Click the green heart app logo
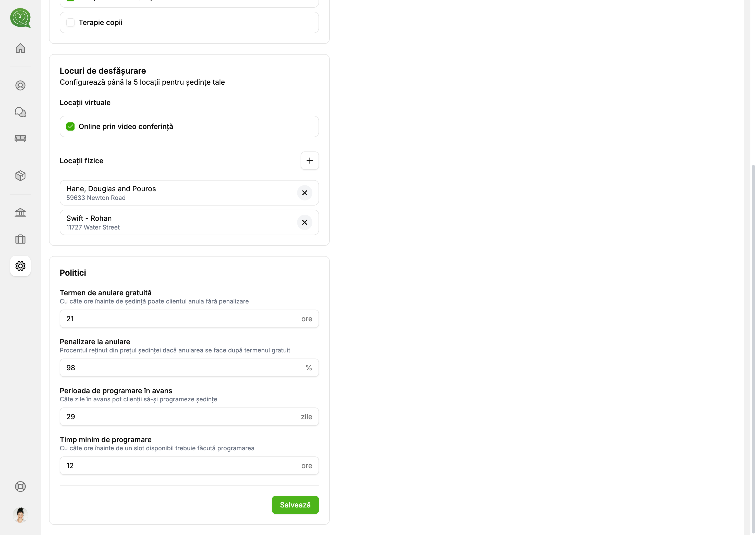756x535 pixels. (20, 18)
